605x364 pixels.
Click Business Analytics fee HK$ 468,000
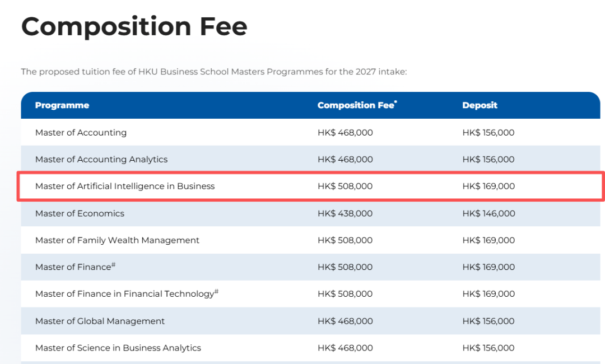pyautogui.click(x=345, y=348)
